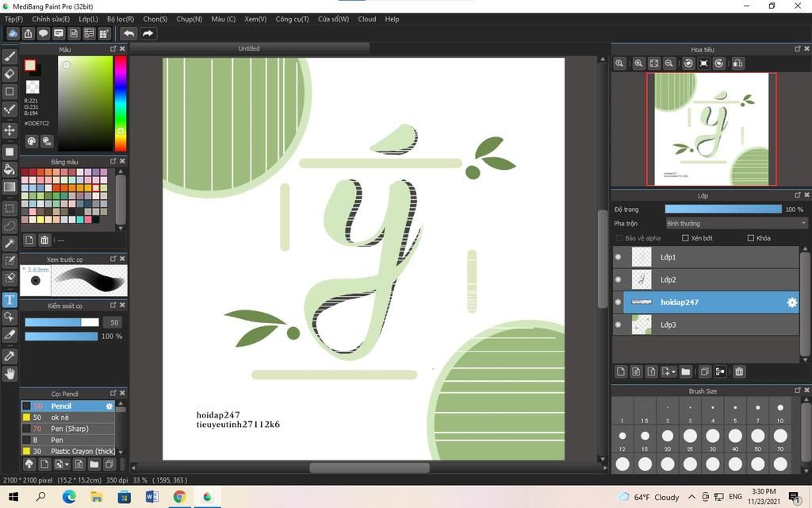812x508 pixels.
Task: Open the add brush dropdown arrow
Action: coord(67,464)
